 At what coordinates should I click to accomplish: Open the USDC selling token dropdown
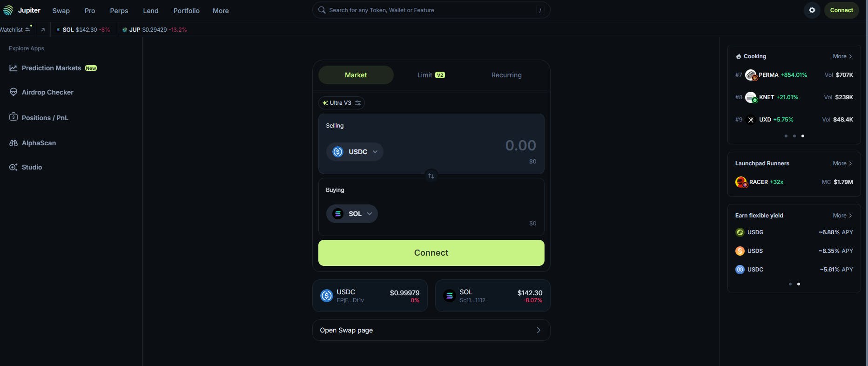(x=355, y=152)
